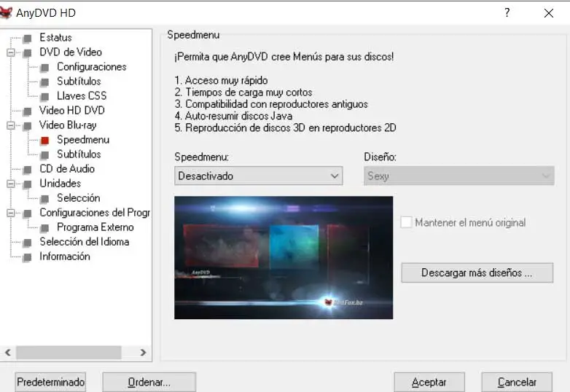Click the square icon beside Configuraciones
Image resolution: width=570 pixels, height=392 pixels.
click(44, 67)
